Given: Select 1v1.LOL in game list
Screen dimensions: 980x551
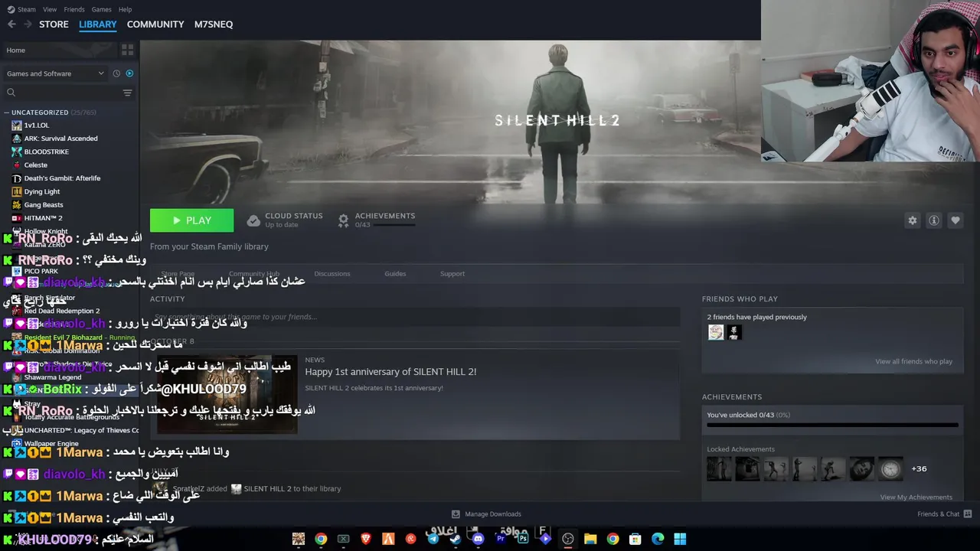Looking at the screenshot, I should click(x=36, y=126).
